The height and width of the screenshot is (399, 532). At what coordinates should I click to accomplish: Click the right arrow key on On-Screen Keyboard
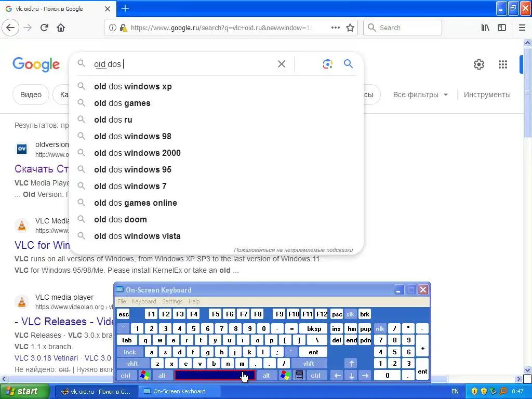(x=365, y=375)
